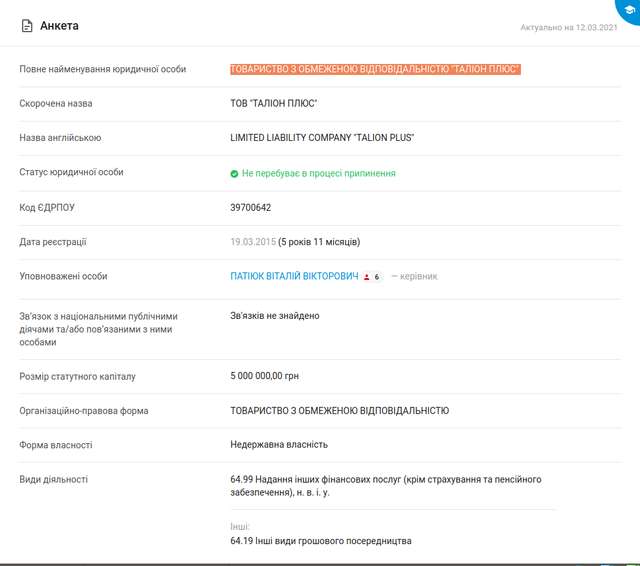
Task: Click the red person connections badge
Action: [x=372, y=276]
